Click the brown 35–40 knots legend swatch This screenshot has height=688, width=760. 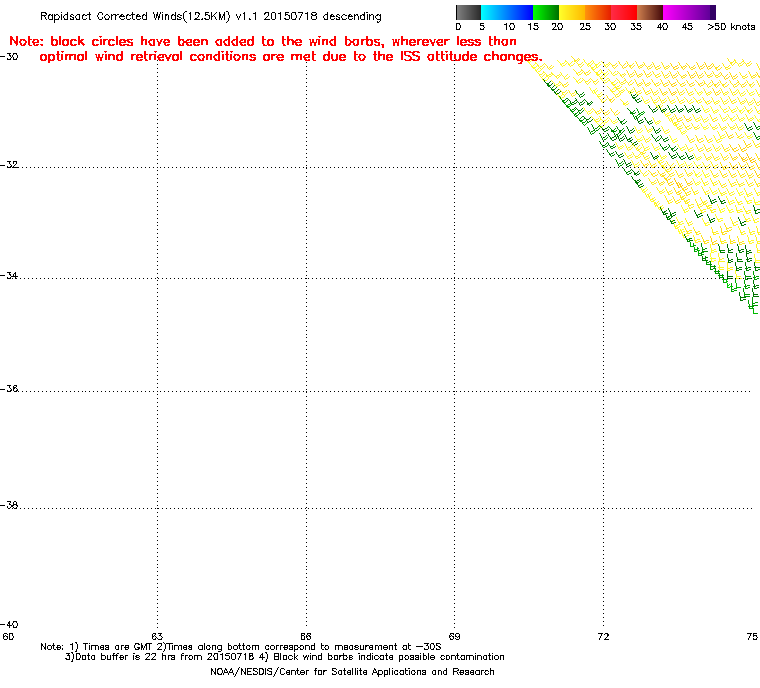coord(650,12)
